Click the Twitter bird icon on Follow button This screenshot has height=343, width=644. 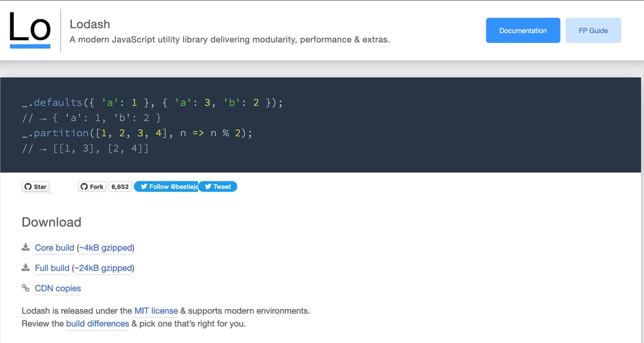144,186
